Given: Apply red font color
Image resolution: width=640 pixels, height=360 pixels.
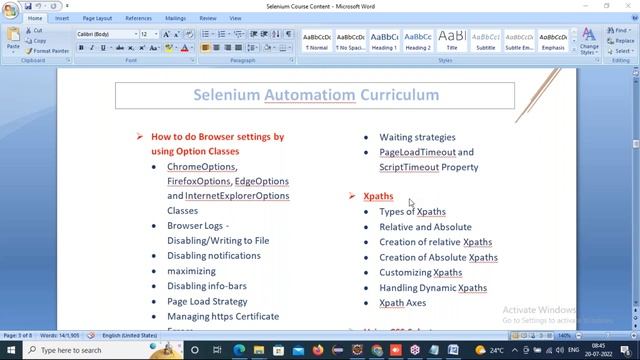Looking at the screenshot, I should tap(184, 48).
